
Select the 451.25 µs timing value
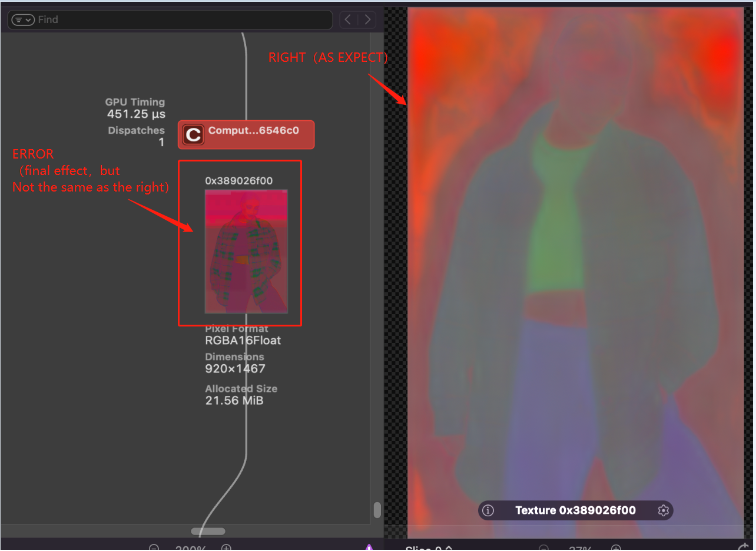[136, 114]
